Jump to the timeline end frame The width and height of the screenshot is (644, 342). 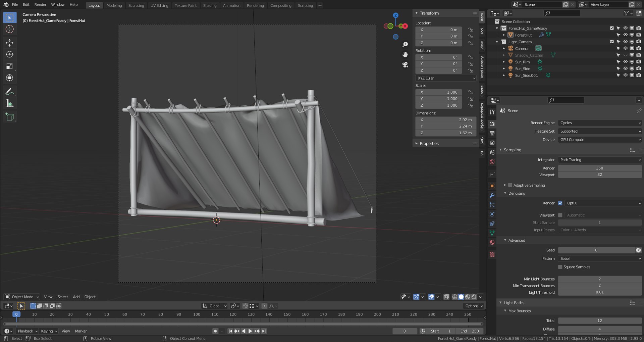pyautogui.click(x=264, y=331)
